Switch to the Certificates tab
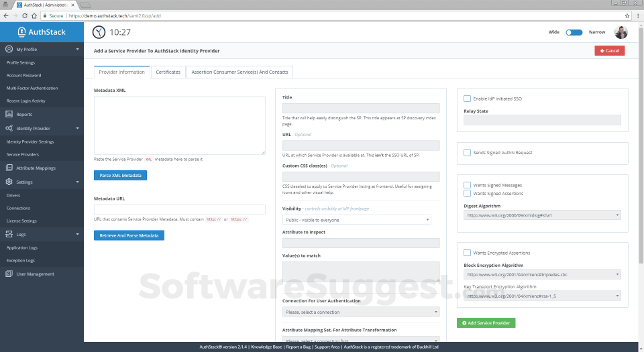This screenshot has height=352, width=644. [168, 72]
